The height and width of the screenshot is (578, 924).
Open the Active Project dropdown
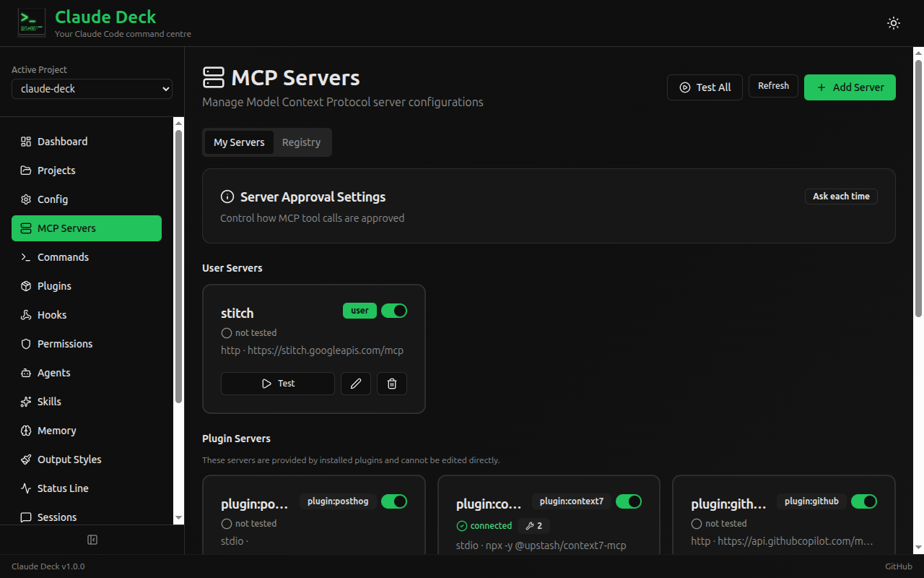coord(92,89)
